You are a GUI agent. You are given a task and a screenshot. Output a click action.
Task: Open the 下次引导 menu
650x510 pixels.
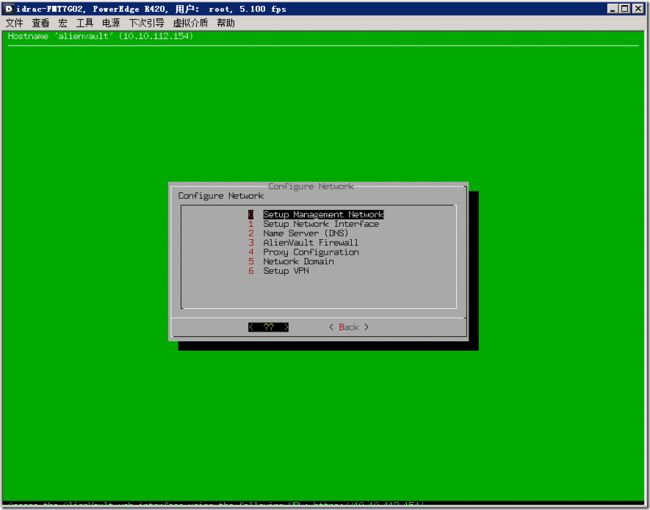[146, 23]
